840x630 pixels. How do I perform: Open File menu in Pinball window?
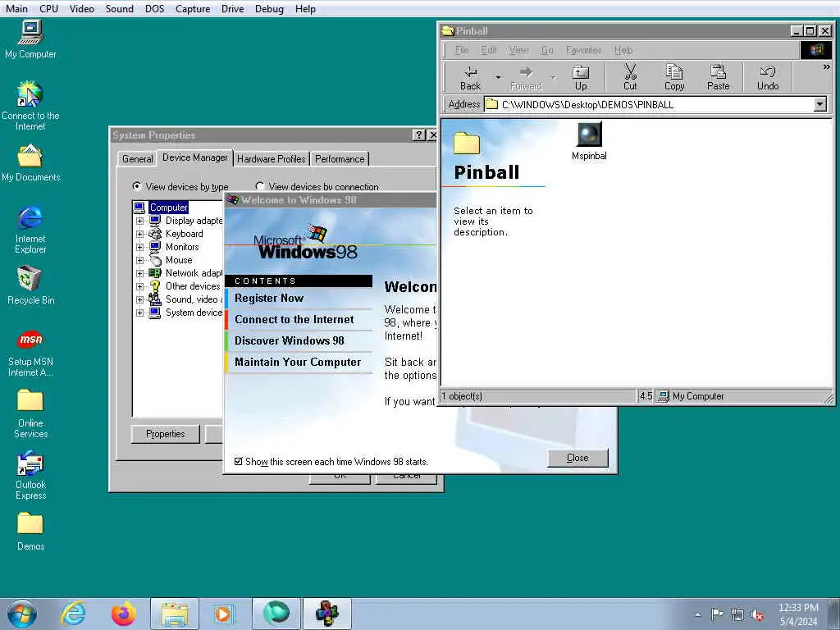461,50
